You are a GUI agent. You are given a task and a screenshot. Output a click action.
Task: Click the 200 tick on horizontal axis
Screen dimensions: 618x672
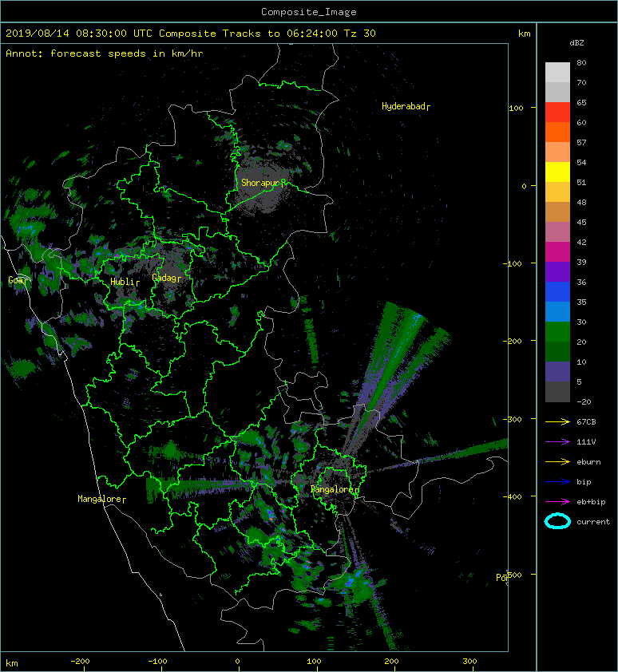point(391,662)
